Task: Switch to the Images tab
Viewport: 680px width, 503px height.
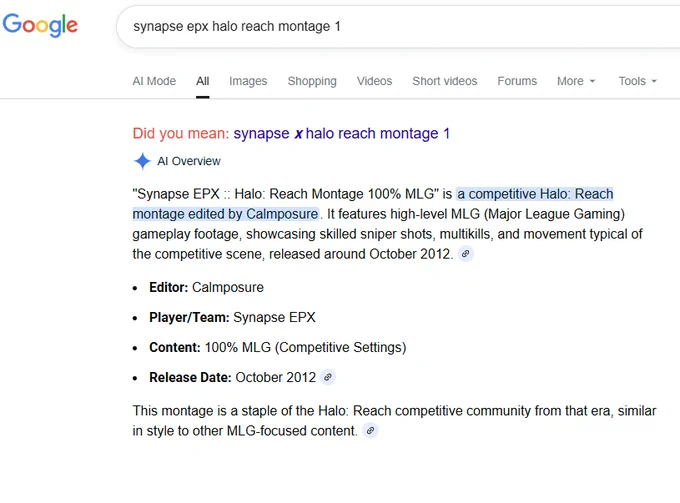Action: click(x=248, y=81)
